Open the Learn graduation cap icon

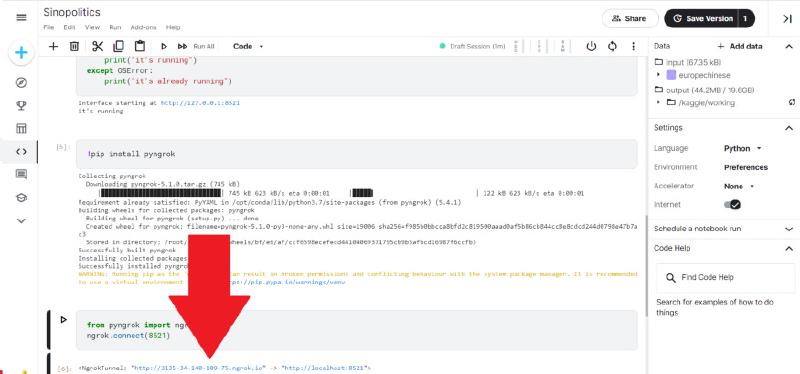coord(21,197)
